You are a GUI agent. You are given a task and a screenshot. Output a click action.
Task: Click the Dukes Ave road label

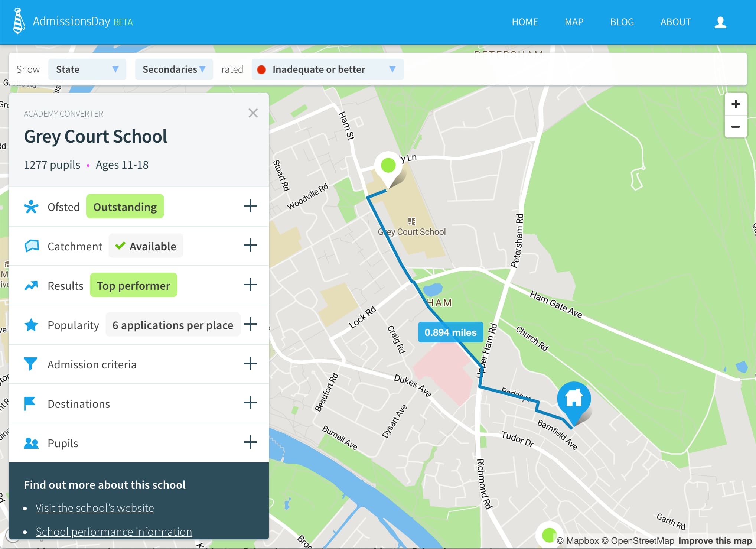412,386
